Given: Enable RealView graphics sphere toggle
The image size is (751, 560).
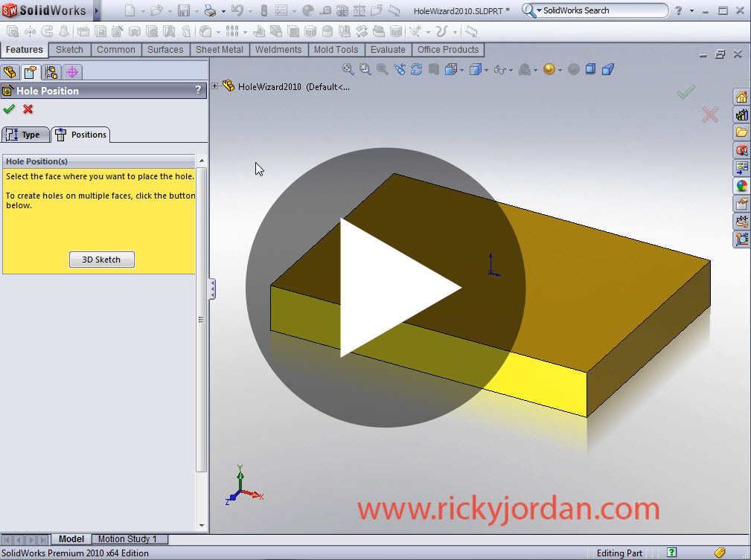Looking at the screenshot, I should click(x=574, y=69).
